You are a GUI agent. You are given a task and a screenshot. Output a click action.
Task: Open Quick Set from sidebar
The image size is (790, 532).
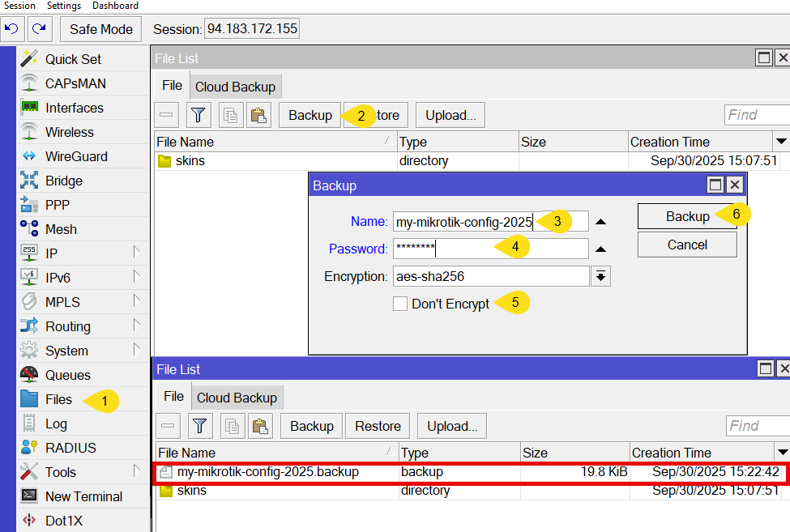click(x=73, y=59)
